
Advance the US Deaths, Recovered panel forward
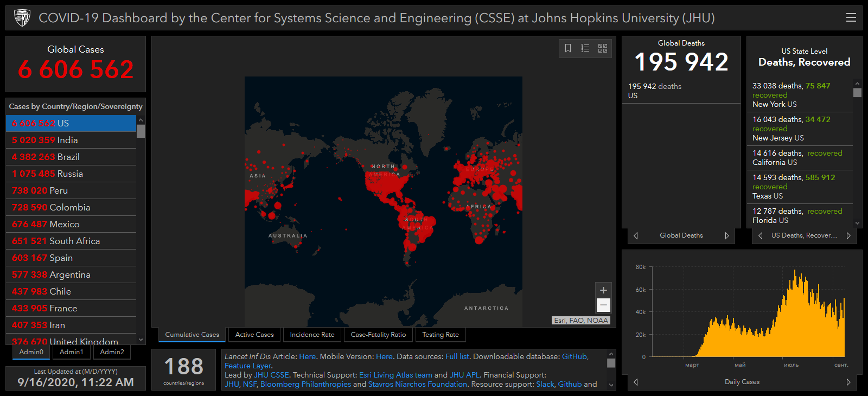[x=848, y=235]
